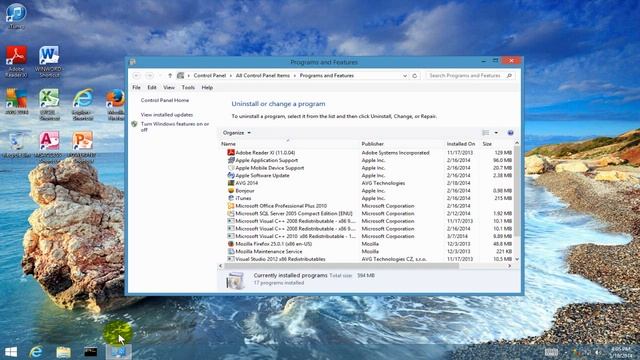Open the Mozilla Firefox desktop shortcut
640x360 pixels.
click(x=116, y=104)
